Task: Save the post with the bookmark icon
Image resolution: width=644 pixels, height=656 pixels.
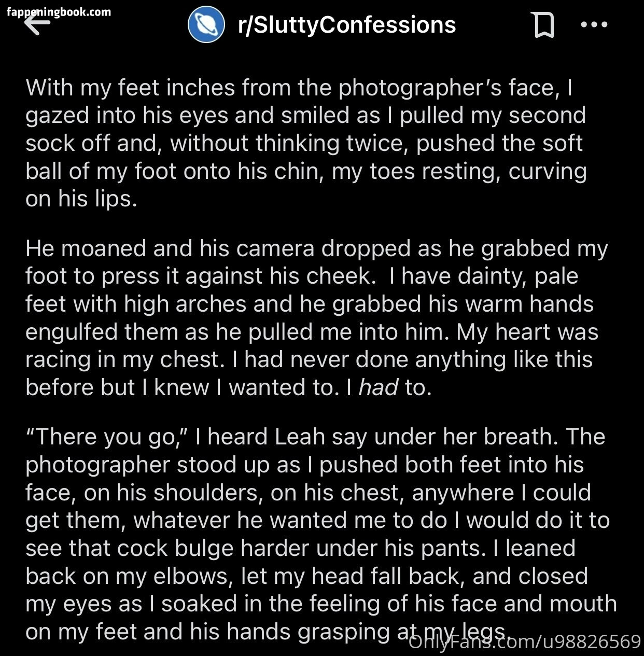Action: [543, 25]
